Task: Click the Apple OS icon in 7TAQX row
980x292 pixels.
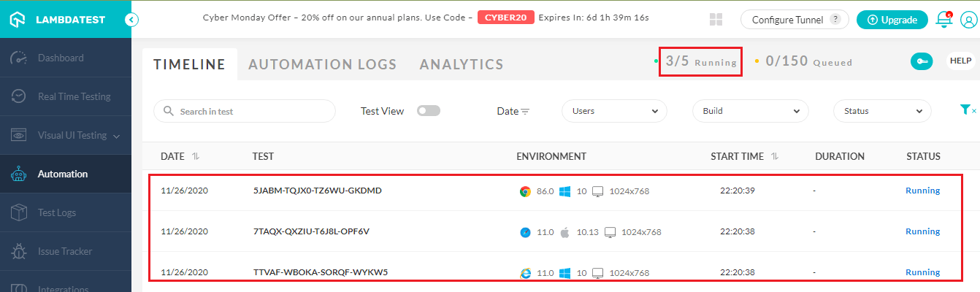Action: point(564,232)
